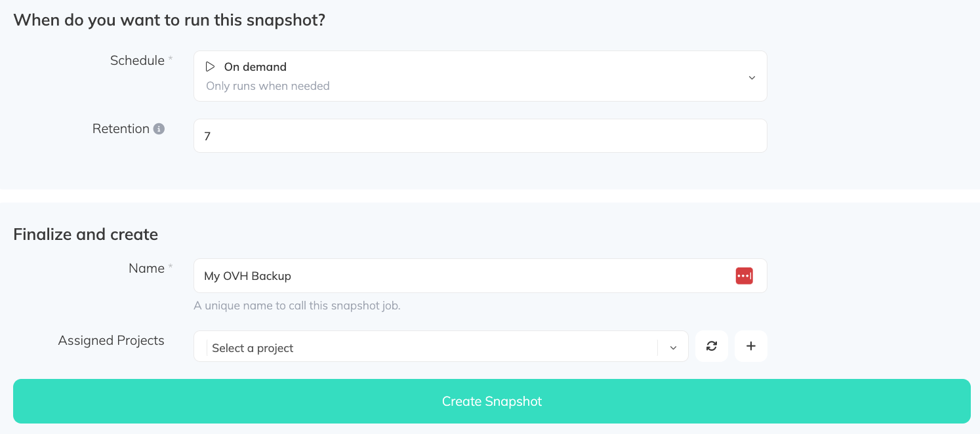Click the Schedule field label
The height and width of the screenshot is (434, 980).
[137, 61]
